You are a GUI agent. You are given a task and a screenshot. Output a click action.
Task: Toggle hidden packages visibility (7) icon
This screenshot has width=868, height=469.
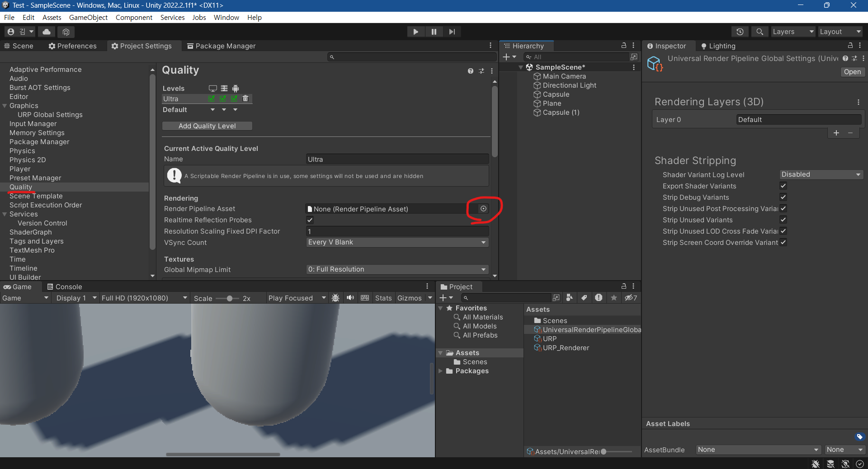pyautogui.click(x=631, y=298)
